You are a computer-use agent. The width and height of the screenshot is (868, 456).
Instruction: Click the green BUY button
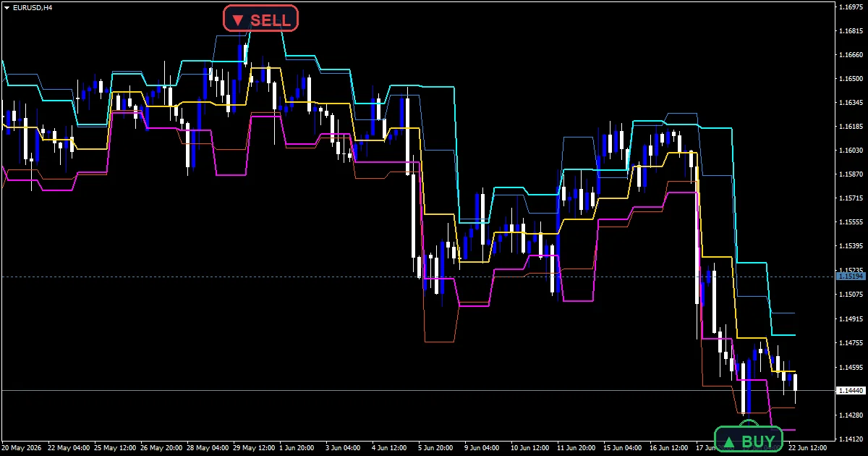pos(749,439)
